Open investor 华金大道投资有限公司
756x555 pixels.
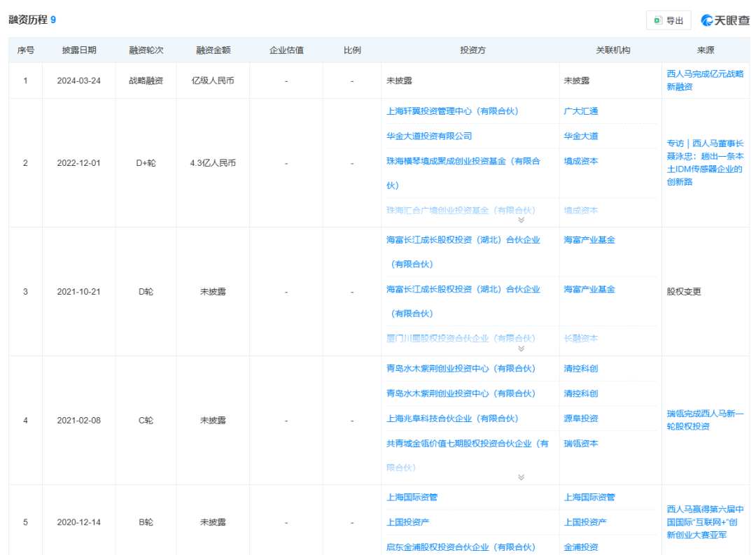click(x=429, y=136)
